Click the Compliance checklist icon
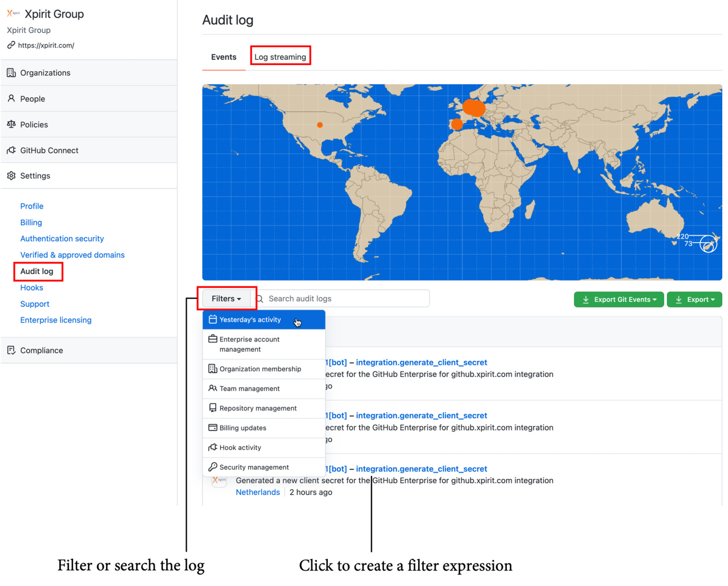 point(11,350)
